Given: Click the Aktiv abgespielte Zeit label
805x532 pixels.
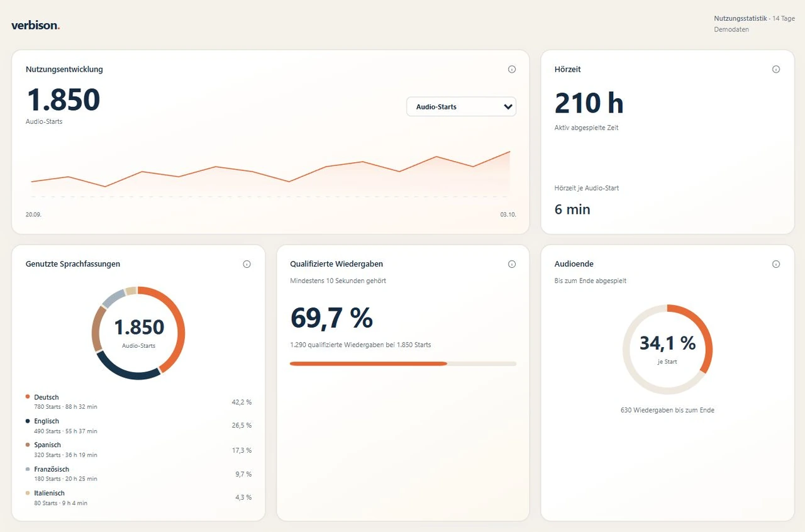Looking at the screenshot, I should (587, 128).
